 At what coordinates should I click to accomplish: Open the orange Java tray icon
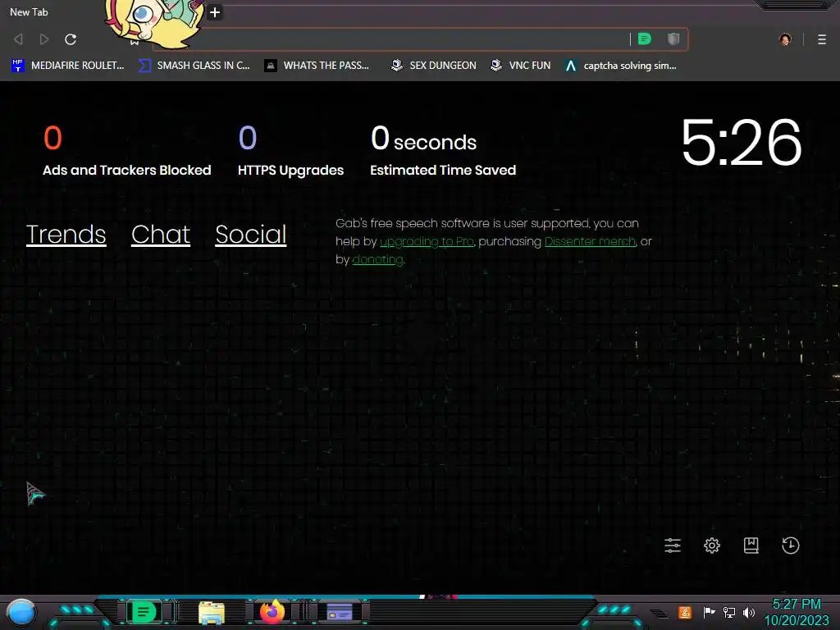(684, 612)
